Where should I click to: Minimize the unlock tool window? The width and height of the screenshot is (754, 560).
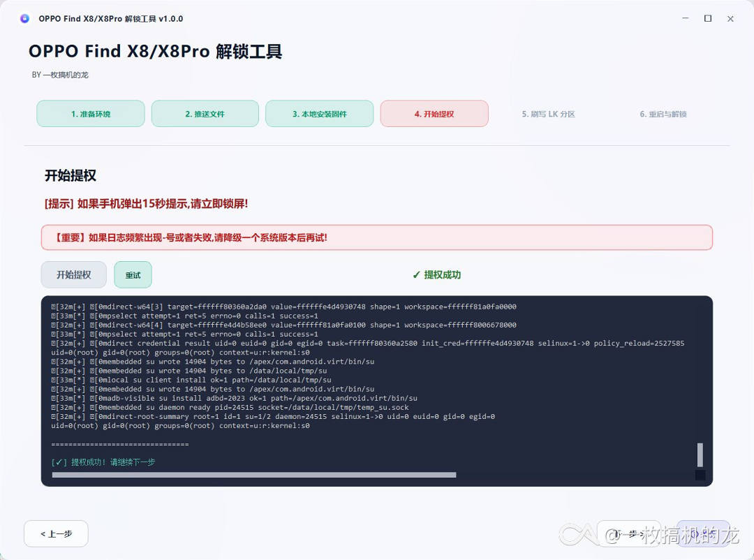point(686,18)
